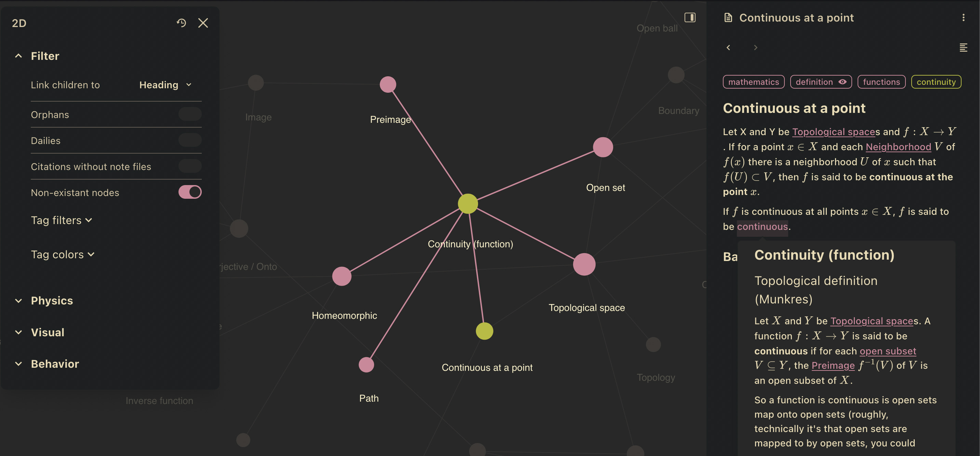Click the graph history/undo icon
This screenshot has width=980, height=456.
click(x=181, y=22)
